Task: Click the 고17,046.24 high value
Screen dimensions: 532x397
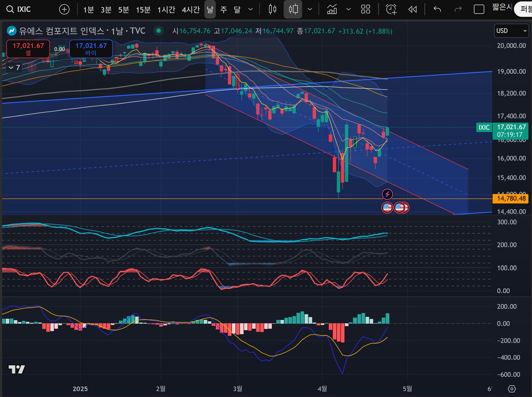Action: [x=233, y=31]
